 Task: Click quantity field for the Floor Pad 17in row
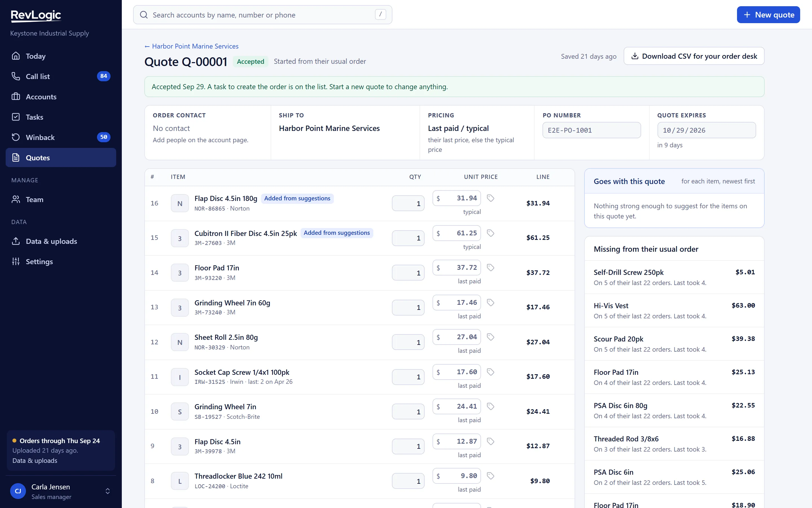[x=408, y=273]
